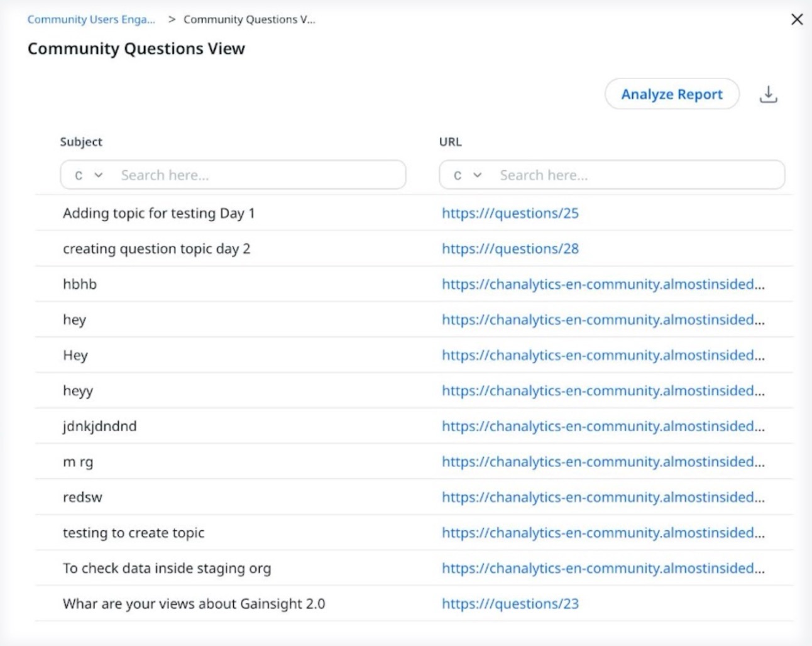Open the URL next to heyy
Screen dimensions: 812x646
tap(603, 390)
